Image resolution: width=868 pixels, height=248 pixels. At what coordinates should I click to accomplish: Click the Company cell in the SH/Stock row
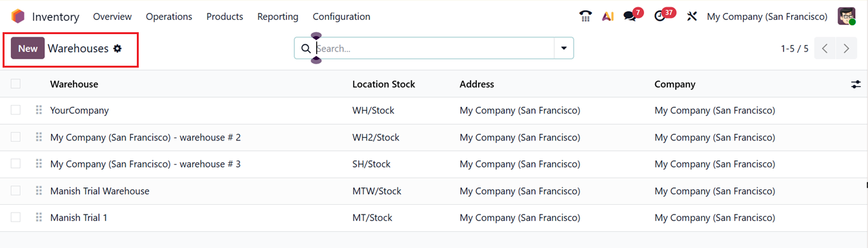click(714, 164)
